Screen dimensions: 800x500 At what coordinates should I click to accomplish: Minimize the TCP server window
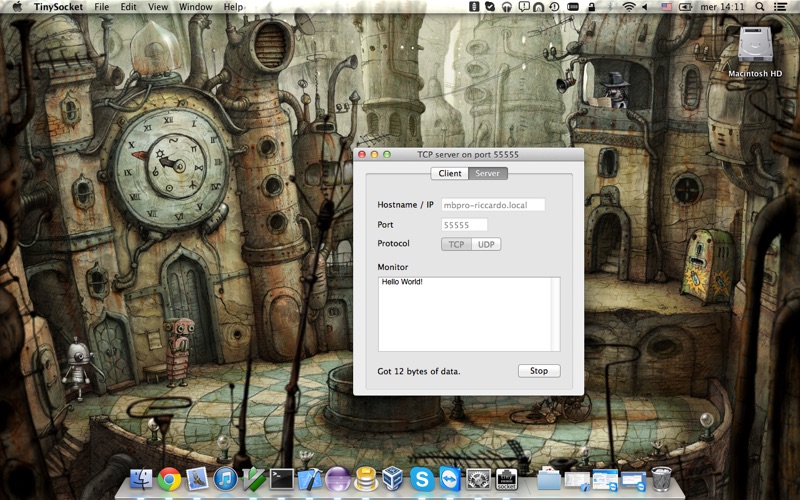click(374, 155)
